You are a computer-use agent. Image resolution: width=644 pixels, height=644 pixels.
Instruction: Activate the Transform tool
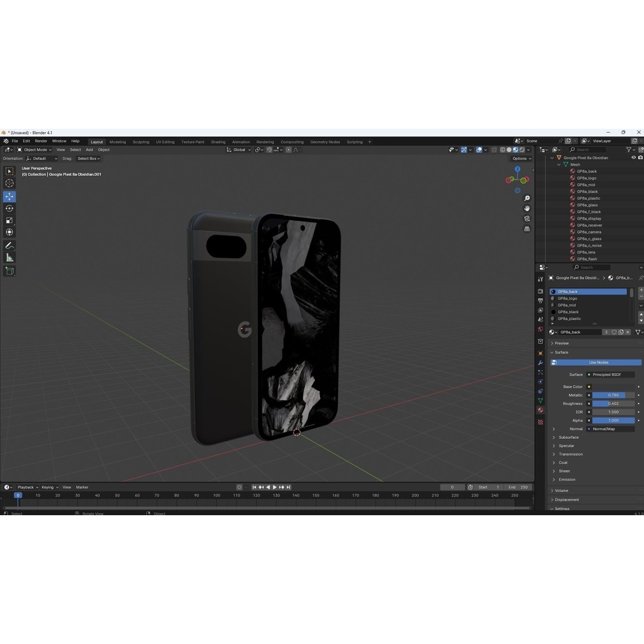(10, 232)
